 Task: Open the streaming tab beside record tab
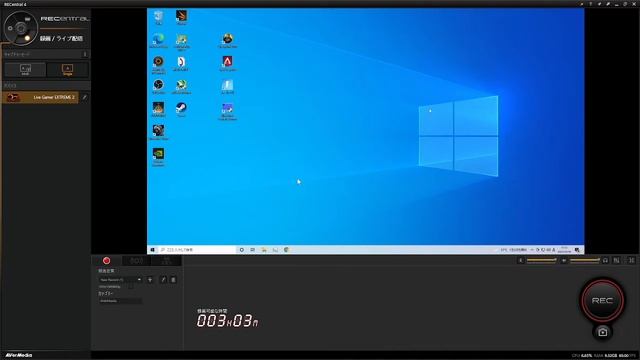(x=136, y=260)
